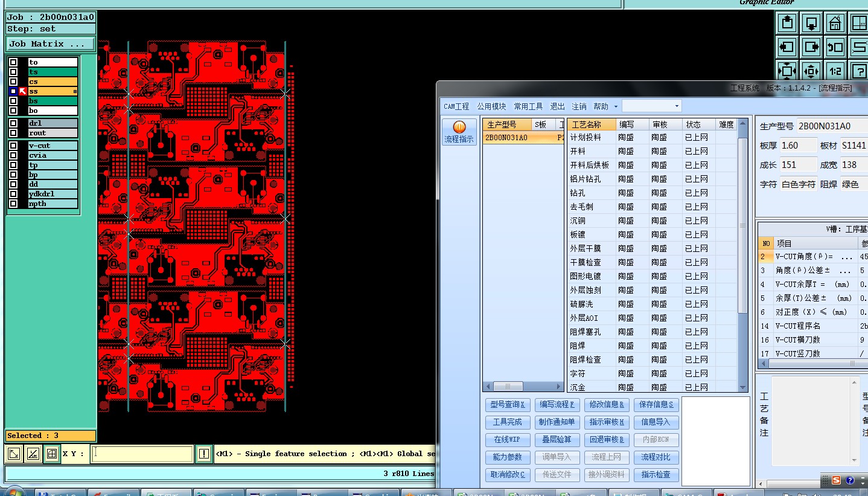Toggle the 'bo' layer checkbox
Screen dimensions: 868x496
[13, 111]
